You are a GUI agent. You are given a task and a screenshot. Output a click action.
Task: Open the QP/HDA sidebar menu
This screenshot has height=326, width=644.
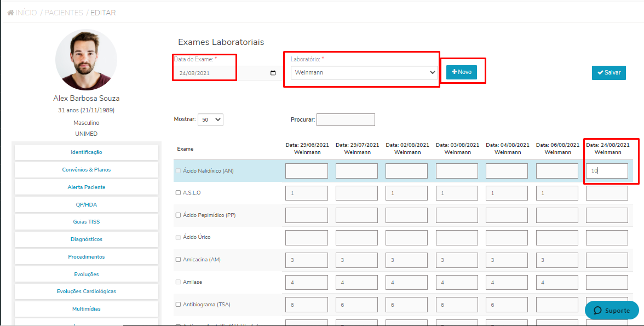tap(87, 205)
